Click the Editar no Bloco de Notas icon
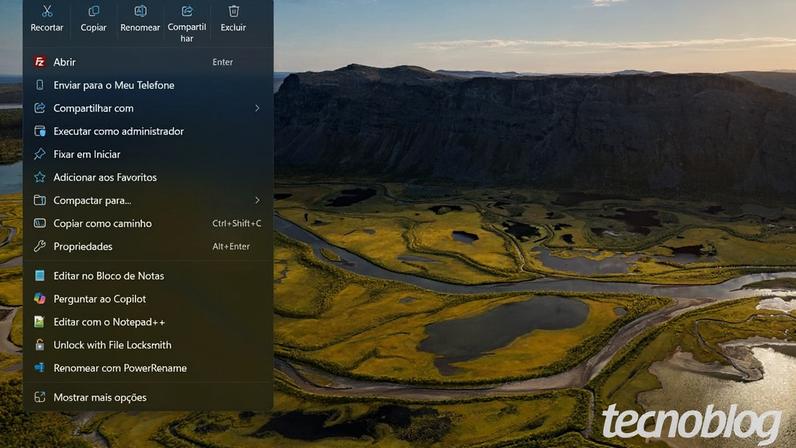This screenshot has height=448, width=796. (40, 276)
